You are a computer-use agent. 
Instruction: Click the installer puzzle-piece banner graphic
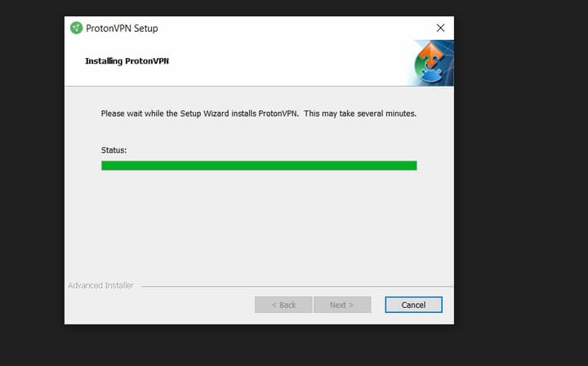coord(431,63)
